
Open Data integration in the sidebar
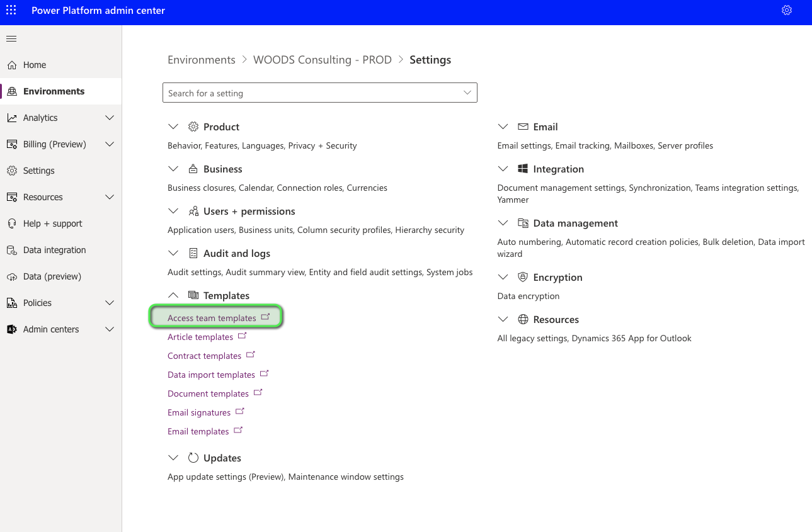pos(61,250)
